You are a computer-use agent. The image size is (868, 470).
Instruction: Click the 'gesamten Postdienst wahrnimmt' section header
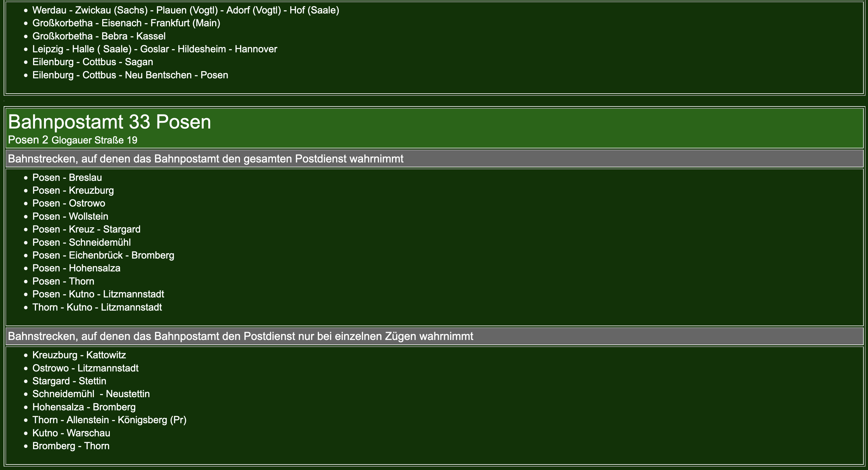(x=206, y=159)
